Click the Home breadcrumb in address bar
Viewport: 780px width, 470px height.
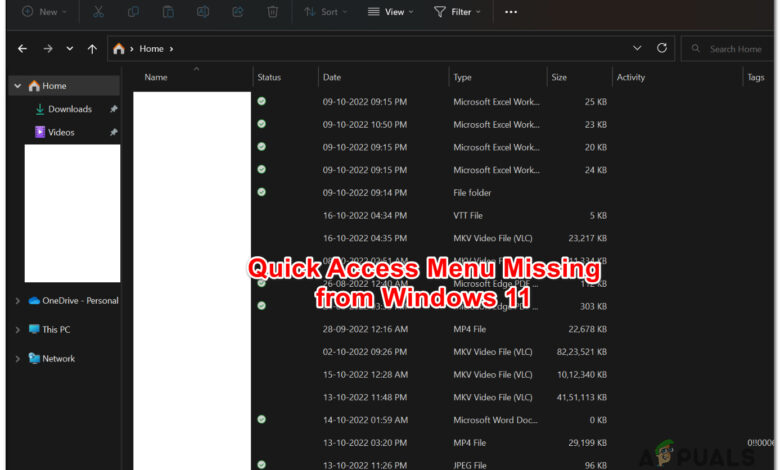click(151, 49)
